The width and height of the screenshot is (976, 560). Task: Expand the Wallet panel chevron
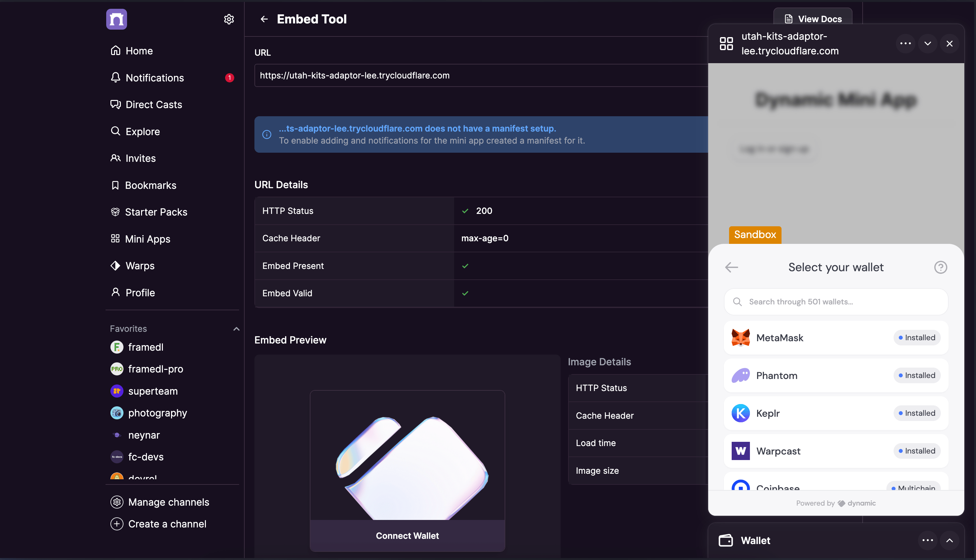[x=950, y=540]
